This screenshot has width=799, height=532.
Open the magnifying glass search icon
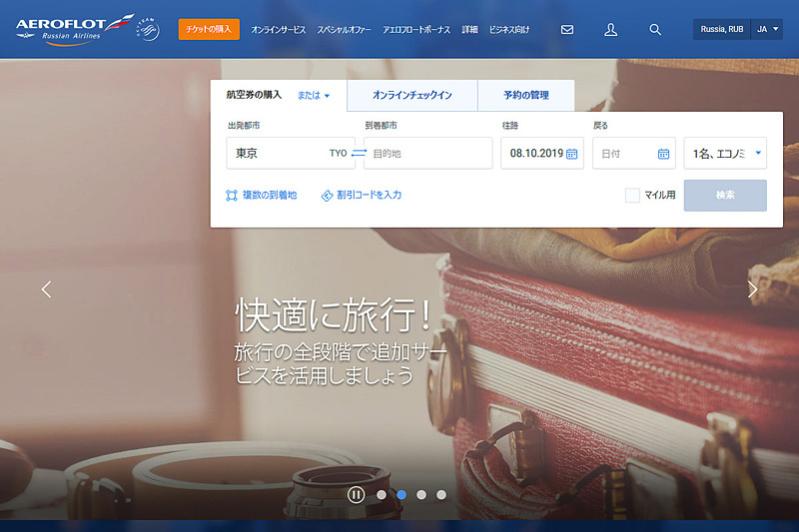[655, 30]
